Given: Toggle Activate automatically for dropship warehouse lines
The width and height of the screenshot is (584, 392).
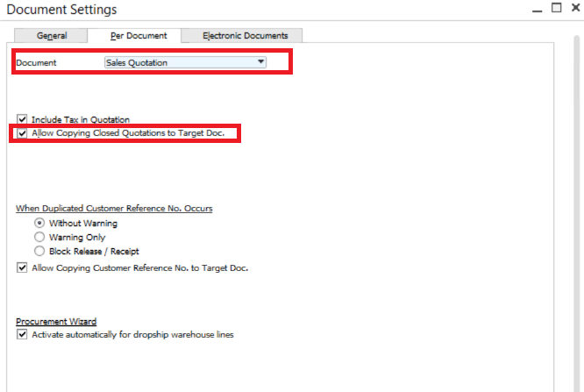Looking at the screenshot, I should [x=22, y=334].
